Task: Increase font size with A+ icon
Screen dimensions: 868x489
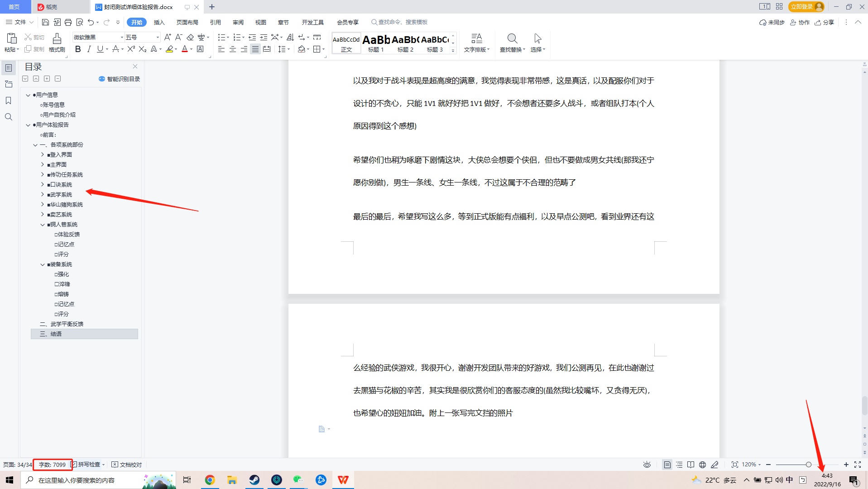Action: [168, 37]
